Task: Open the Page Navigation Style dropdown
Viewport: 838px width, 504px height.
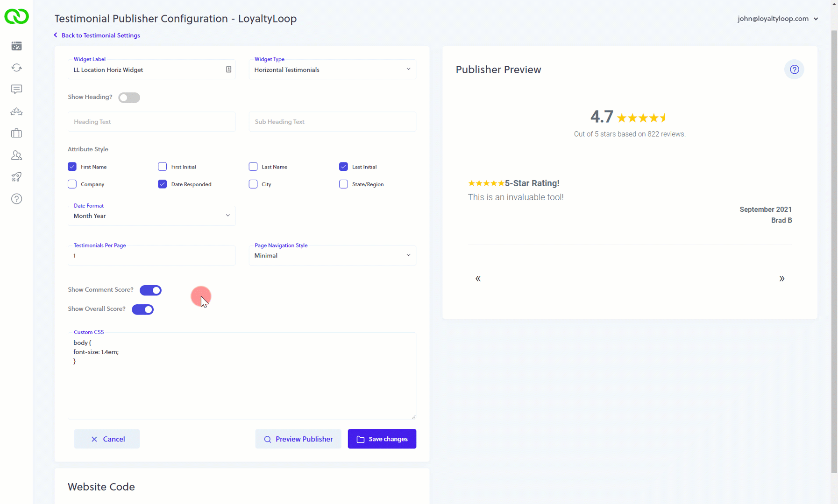Action: coord(332,255)
